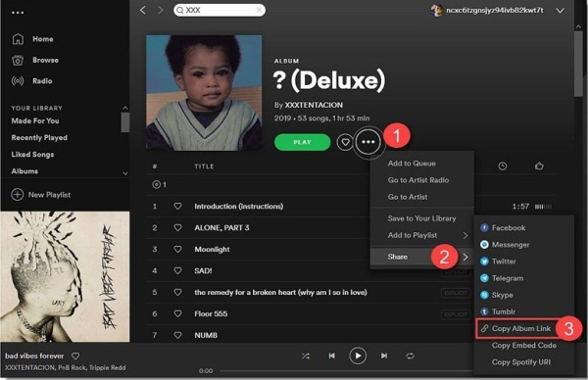Select the track Moonlight
The width and height of the screenshot is (588, 380).
[x=212, y=249]
